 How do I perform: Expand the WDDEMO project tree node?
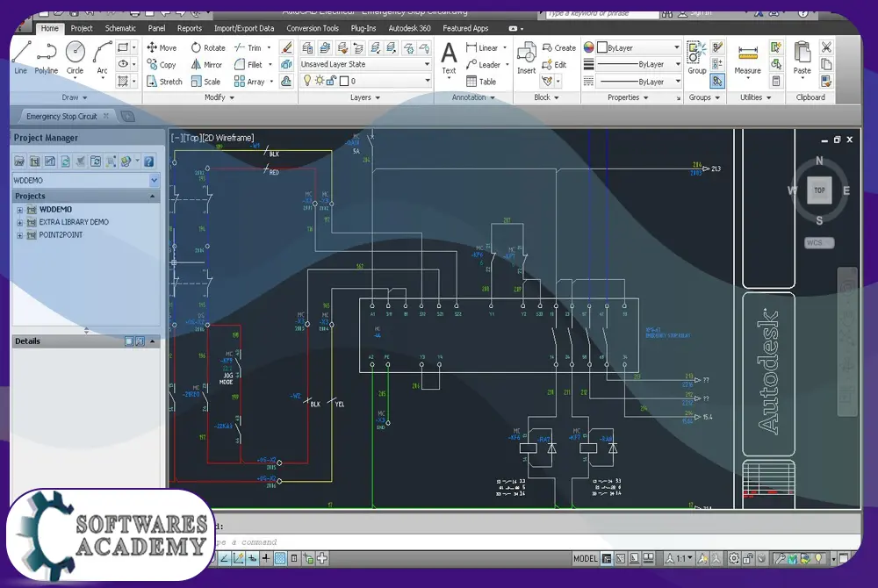20,210
